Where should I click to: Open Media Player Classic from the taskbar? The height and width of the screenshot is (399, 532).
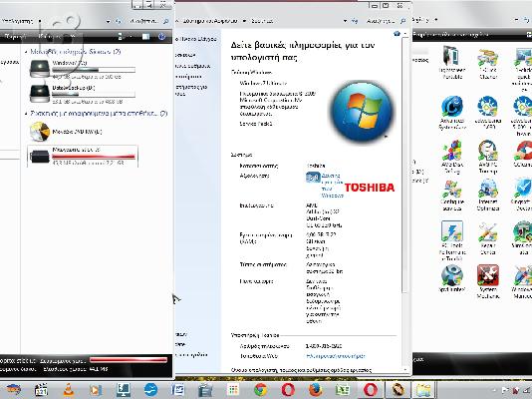pos(41,390)
